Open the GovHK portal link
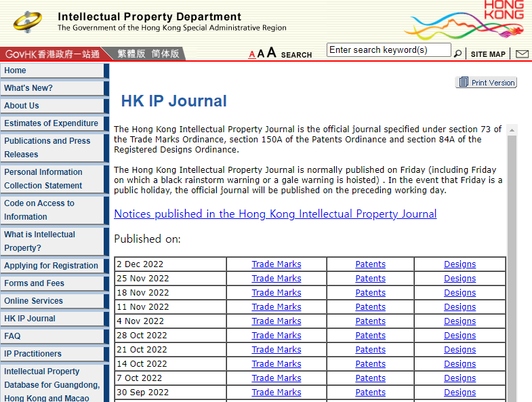Screen dimensions: 532x402 point(52,54)
